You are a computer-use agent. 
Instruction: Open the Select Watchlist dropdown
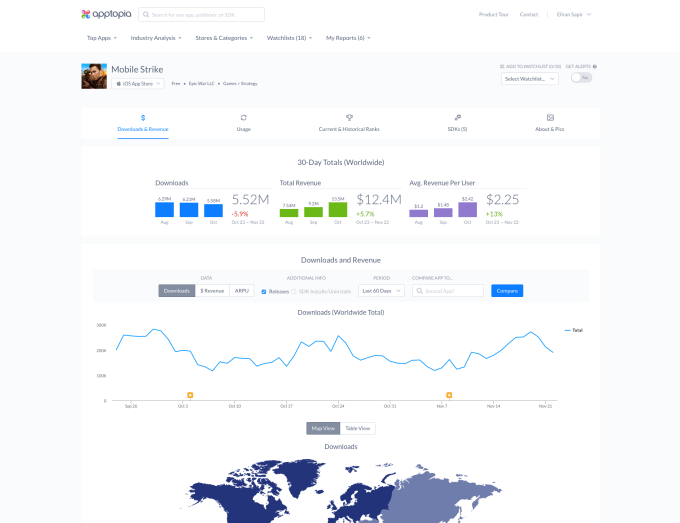coord(530,78)
